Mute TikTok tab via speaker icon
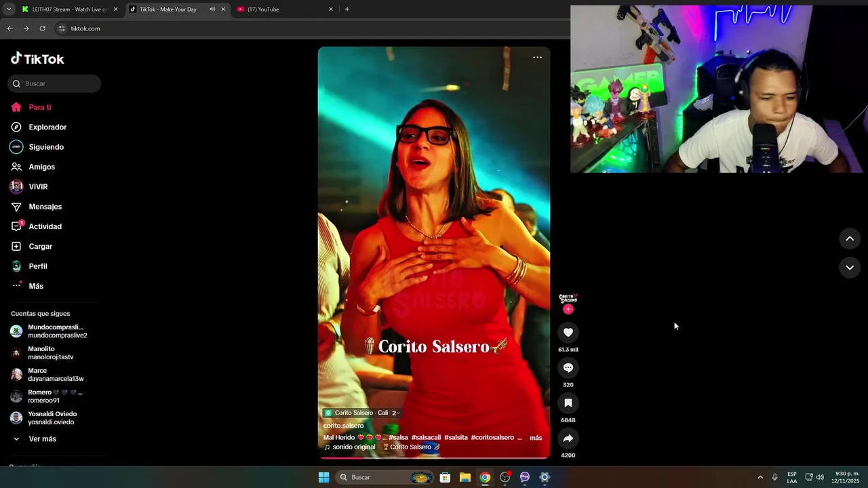This screenshot has width=868, height=488. [212, 9]
